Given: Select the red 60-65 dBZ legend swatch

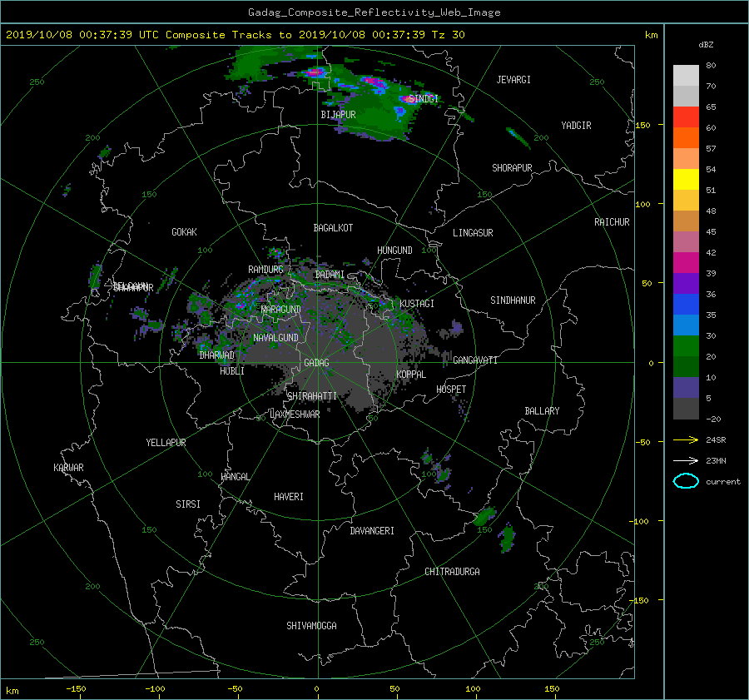Looking at the screenshot, I should click(x=686, y=117).
